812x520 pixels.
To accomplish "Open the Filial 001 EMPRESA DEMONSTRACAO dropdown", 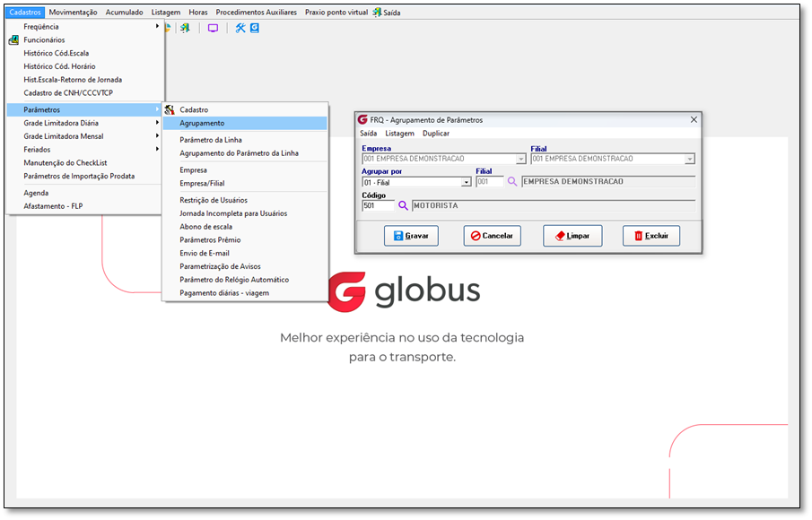I will (x=689, y=159).
